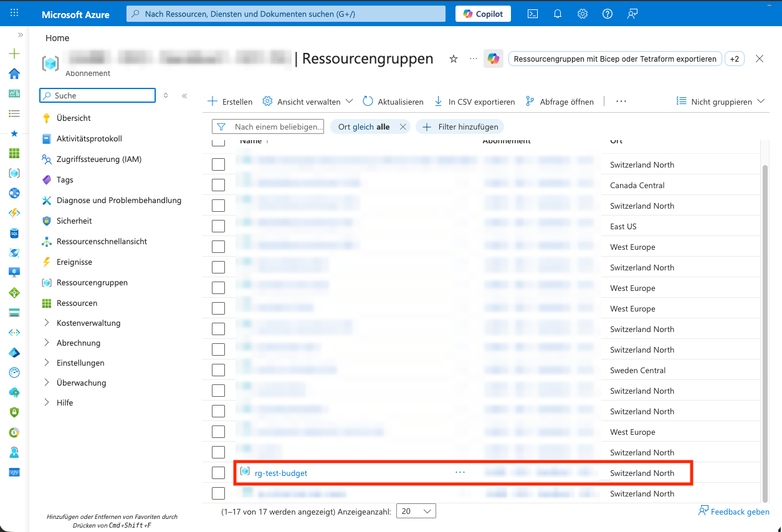The image size is (782, 532).
Task: Click Filter hinzufügen button
Action: (x=460, y=126)
